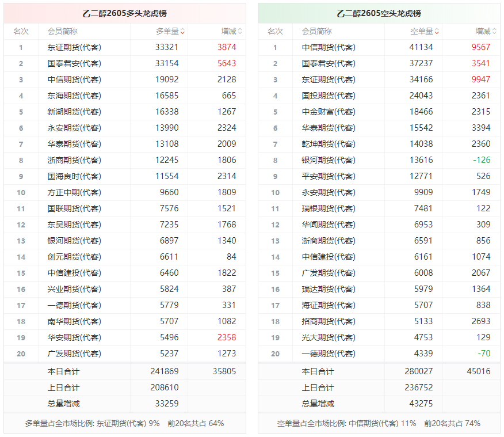Click green change value -70

coord(484,354)
